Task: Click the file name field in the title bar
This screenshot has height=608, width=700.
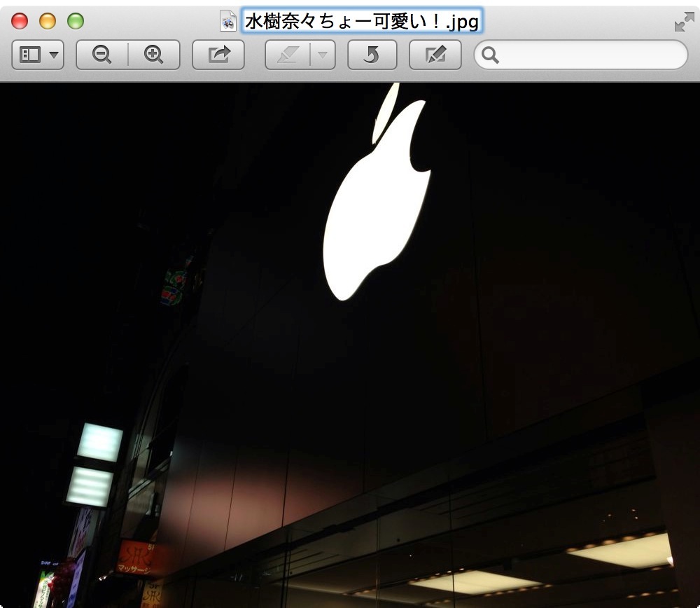Action: point(362,20)
